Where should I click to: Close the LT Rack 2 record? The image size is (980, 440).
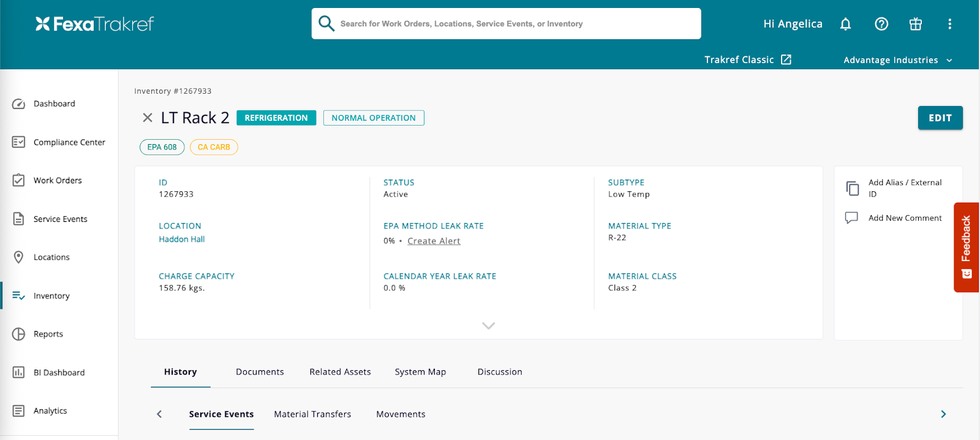pos(148,118)
